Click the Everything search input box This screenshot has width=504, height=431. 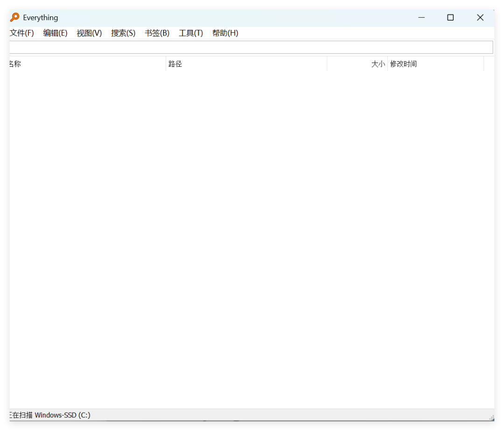coord(251,47)
